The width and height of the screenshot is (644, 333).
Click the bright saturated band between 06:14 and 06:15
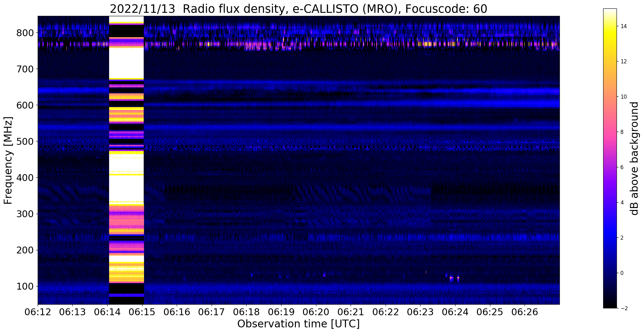pyautogui.click(x=126, y=160)
